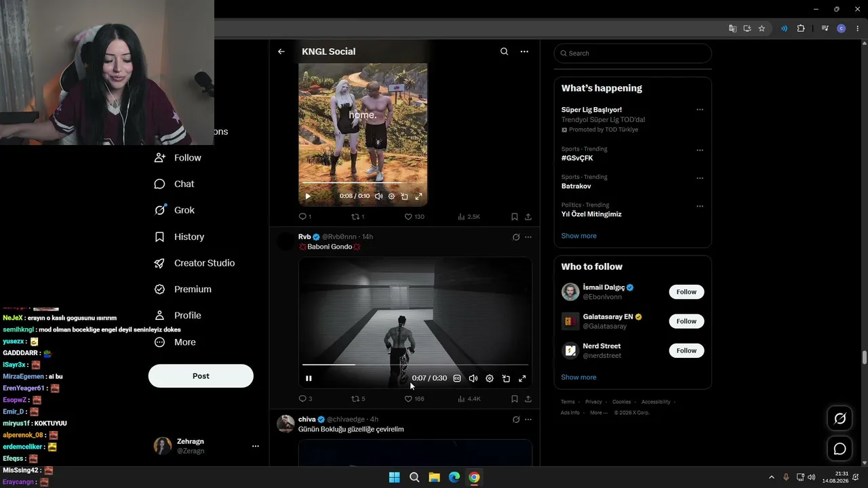
Task: Play the paused 'home.' video
Action: point(308,197)
